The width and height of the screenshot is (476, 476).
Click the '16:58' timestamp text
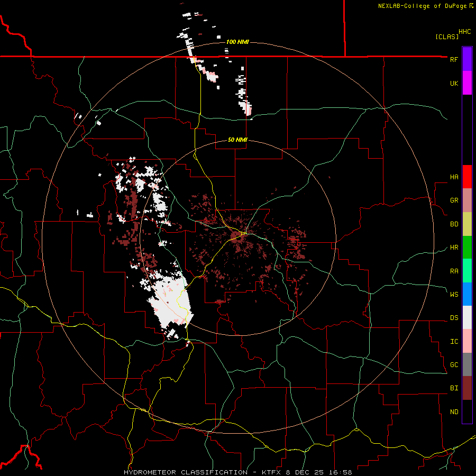tap(342, 472)
